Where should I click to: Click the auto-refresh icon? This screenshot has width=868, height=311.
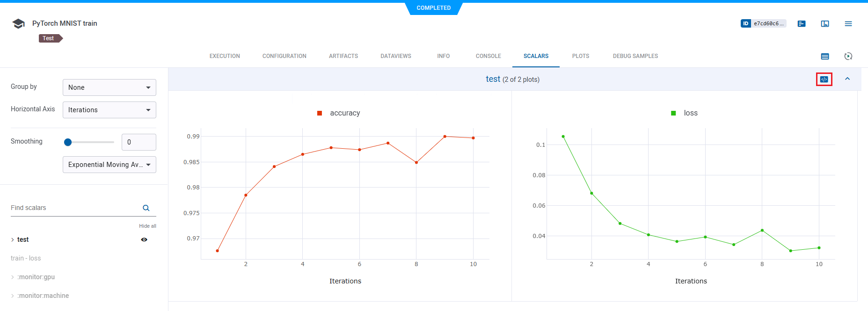tap(848, 57)
